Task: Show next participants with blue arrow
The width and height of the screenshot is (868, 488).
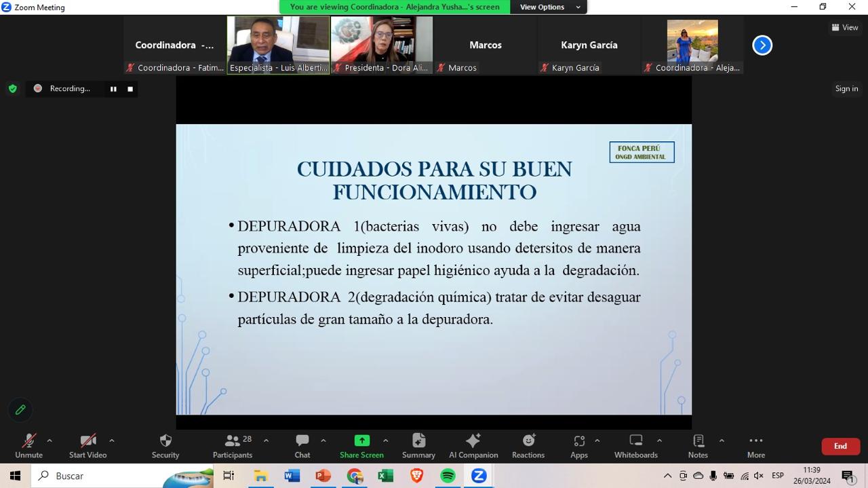Action: [762, 45]
